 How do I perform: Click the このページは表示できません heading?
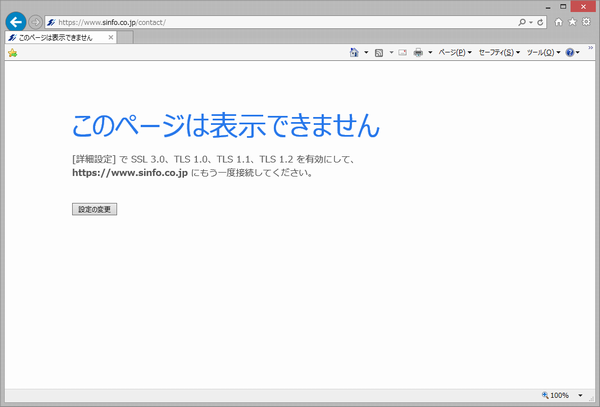click(226, 125)
